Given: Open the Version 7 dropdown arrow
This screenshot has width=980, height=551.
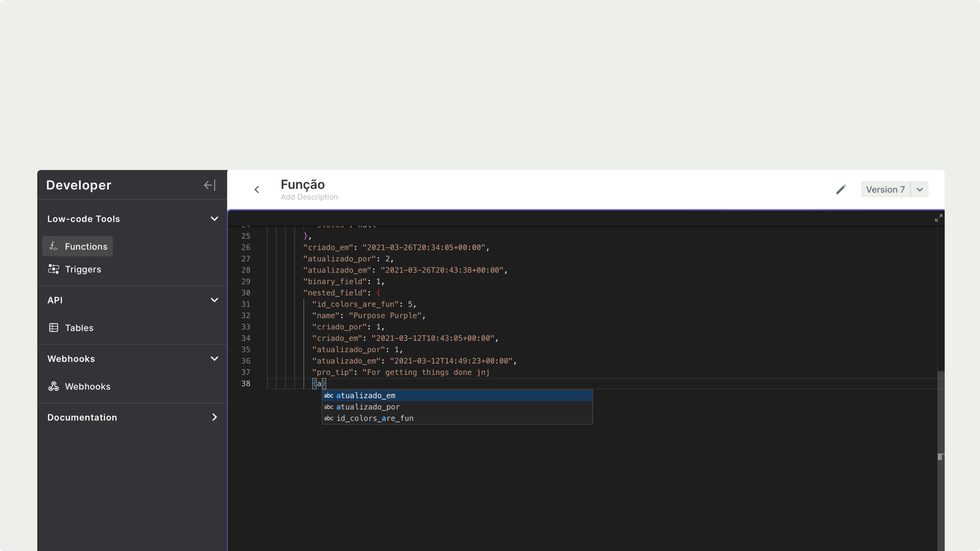Looking at the screenshot, I should 920,189.
